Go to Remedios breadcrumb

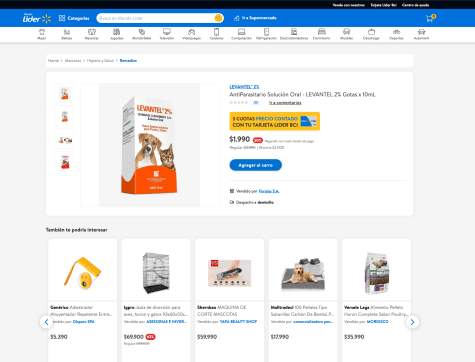tap(128, 61)
